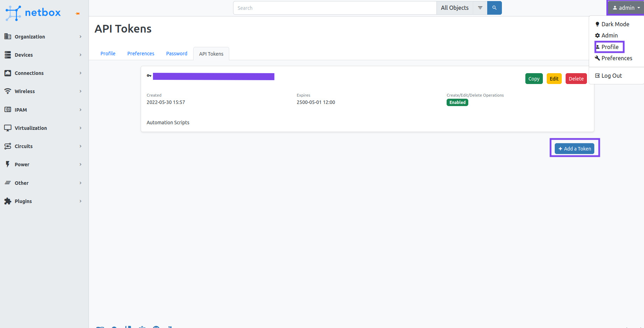
Task: Select the IPAM icon in the sidebar
Action: click(x=8, y=110)
